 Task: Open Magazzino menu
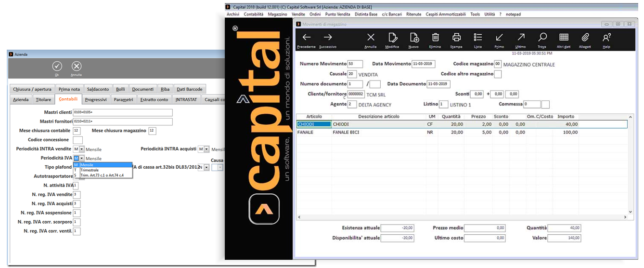(x=278, y=14)
